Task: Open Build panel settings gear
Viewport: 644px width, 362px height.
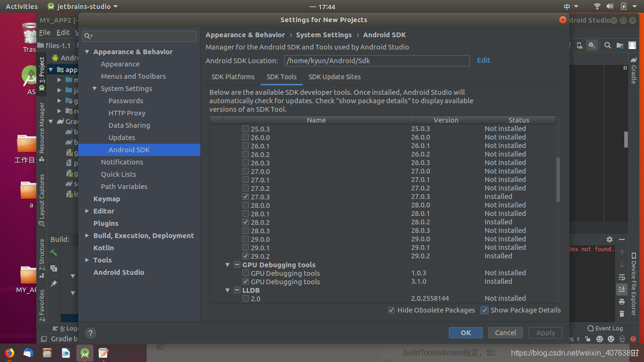Action: tap(609, 239)
